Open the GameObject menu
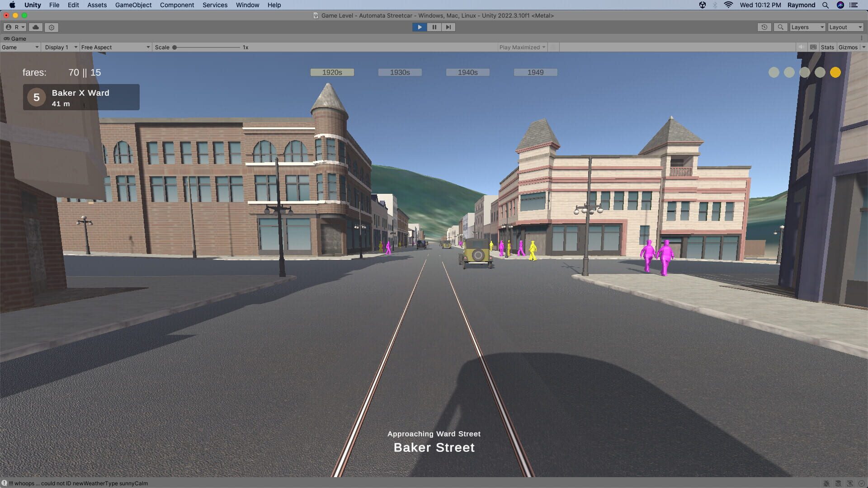 (133, 5)
